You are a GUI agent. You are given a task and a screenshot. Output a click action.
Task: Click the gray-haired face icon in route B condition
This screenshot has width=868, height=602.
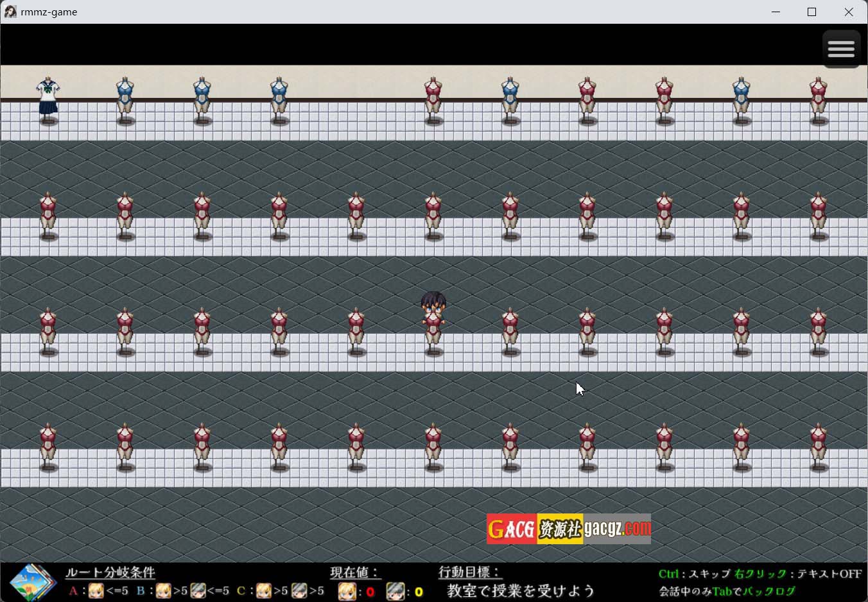click(198, 590)
